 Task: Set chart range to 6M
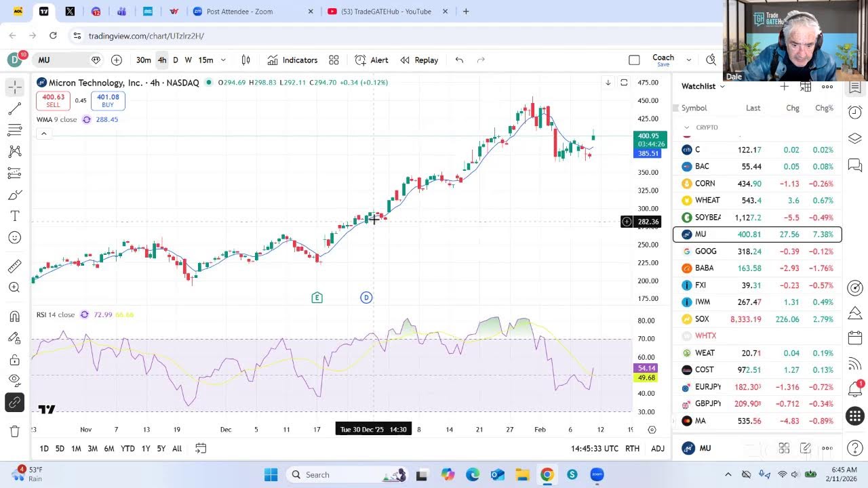click(108, 449)
